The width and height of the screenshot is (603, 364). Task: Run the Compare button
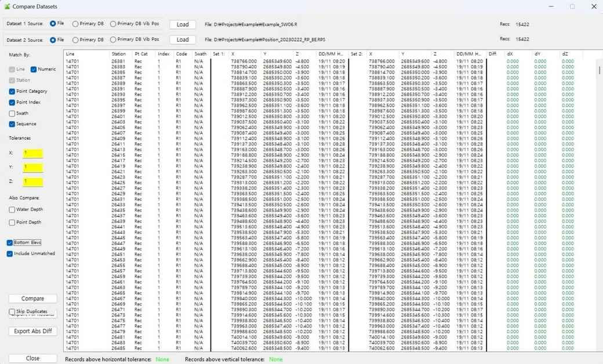click(32, 299)
